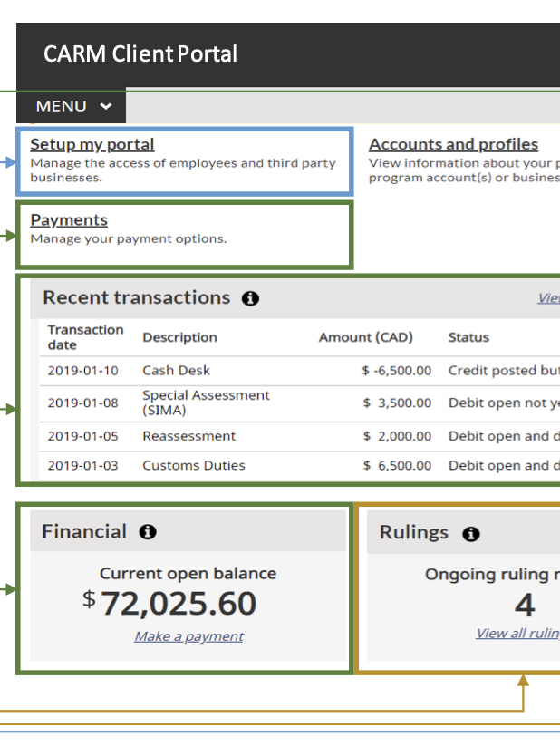Select the $ 6,500.00 amount in the Customs Duties row
The width and height of the screenshot is (560, 747).
[x=397, y=465]
